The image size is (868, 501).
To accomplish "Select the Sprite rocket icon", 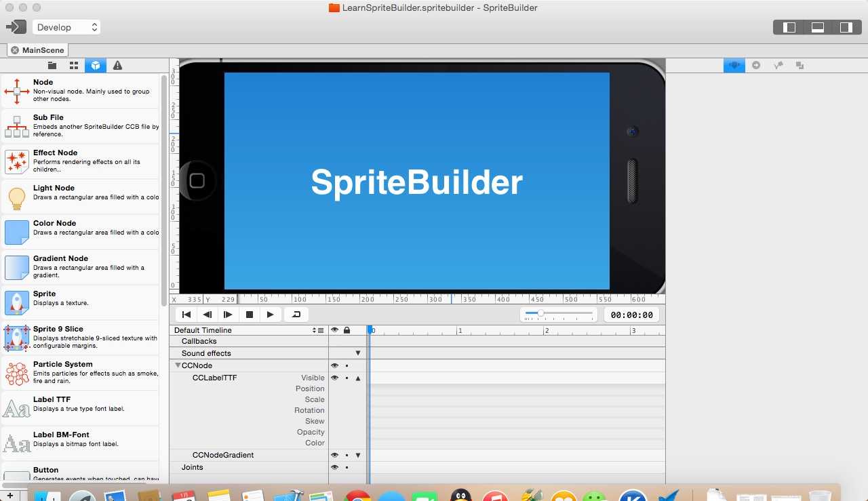I will coord(16,302).
